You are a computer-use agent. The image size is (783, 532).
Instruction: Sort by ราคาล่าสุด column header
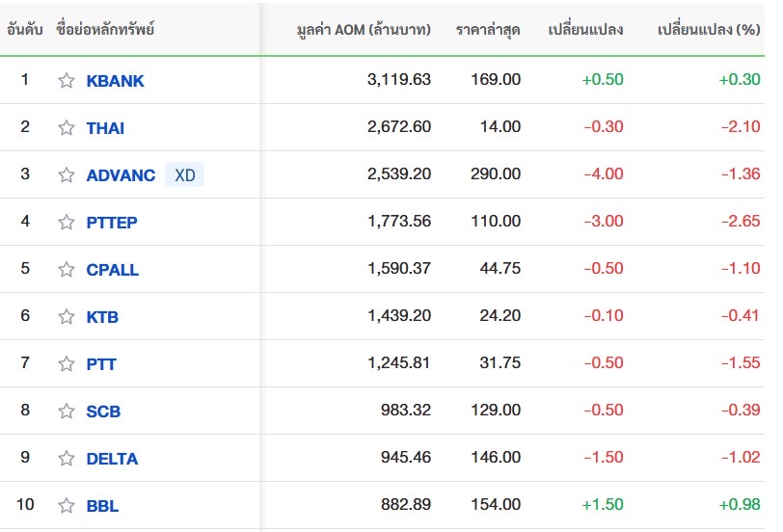tap(488, 30)
